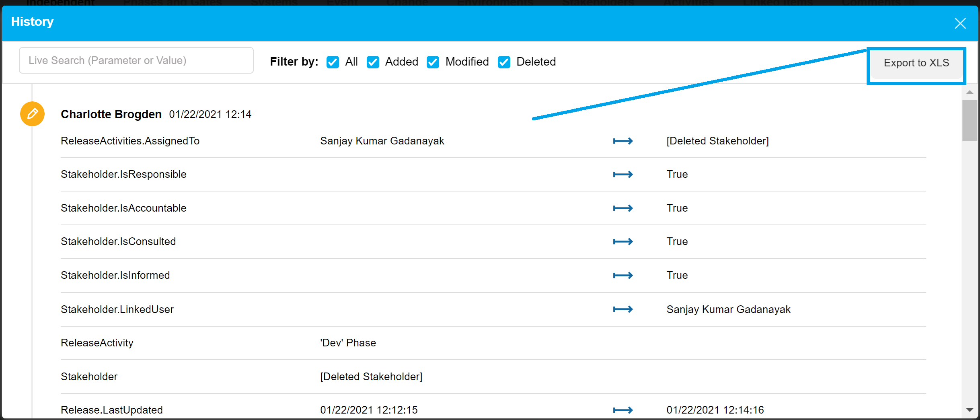The height and width of the screenshot is (420, 980).
Task: Select the Charlotte Brogden author name
Action: coord(111,114)
